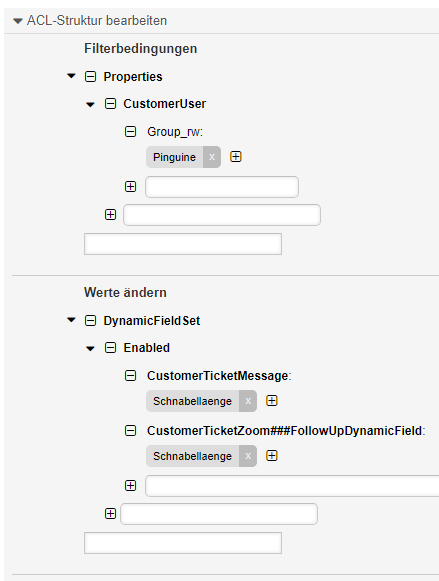Remove DynamicFieldSet via minus icon

click(90, 321)
